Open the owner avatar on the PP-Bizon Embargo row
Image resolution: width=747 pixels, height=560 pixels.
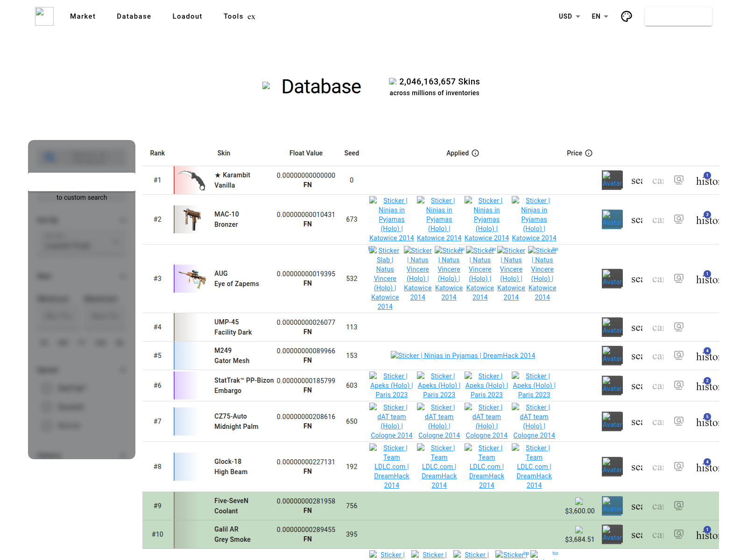tap(612, 385)
